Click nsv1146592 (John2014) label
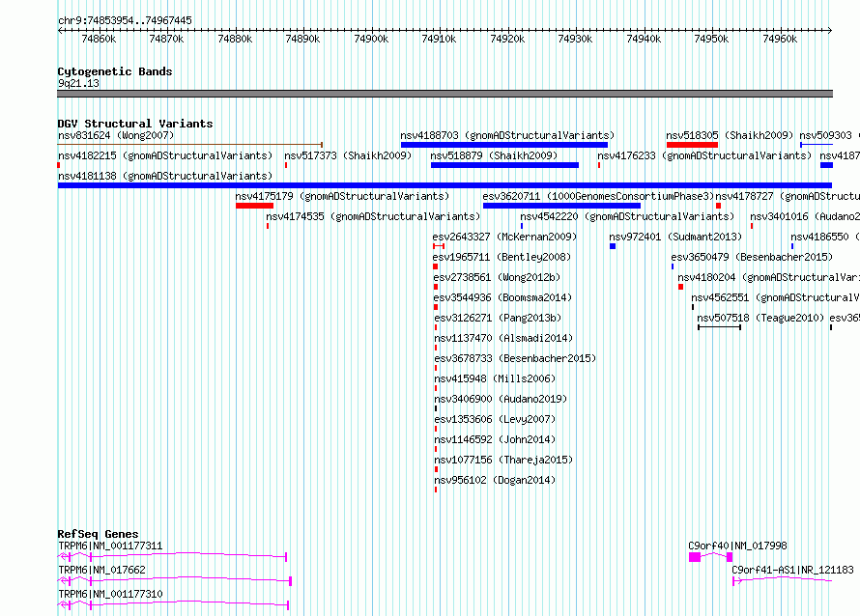The height and width of the screenshot is (616, 860). pyautogui.click(x=495, y=439)
